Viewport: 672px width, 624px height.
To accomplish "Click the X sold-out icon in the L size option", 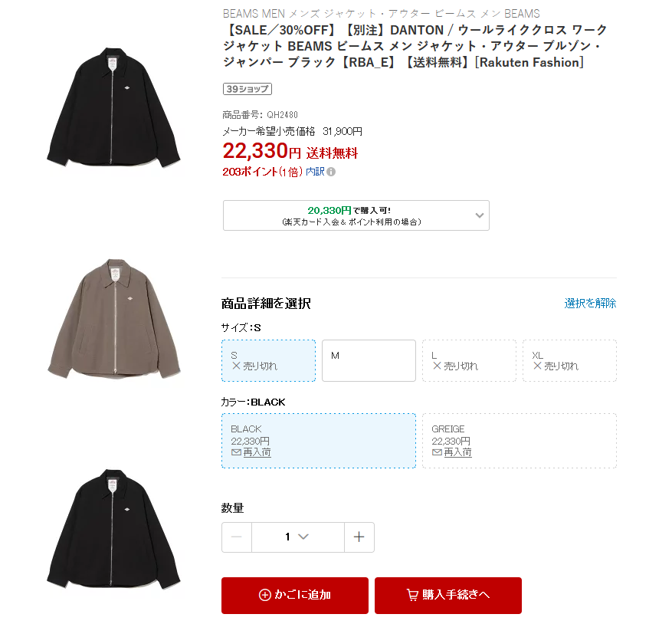I will 437,366.
